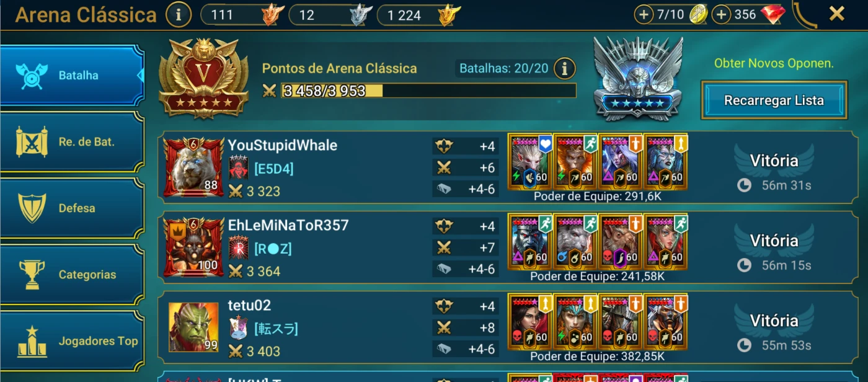
Task: Go to Defesa tab
Action: click(x=72, y=208)
